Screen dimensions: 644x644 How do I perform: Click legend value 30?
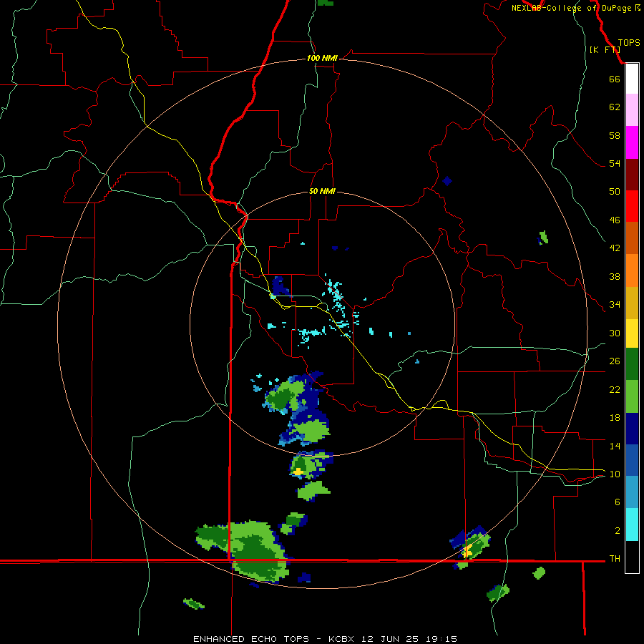point(615,333)
